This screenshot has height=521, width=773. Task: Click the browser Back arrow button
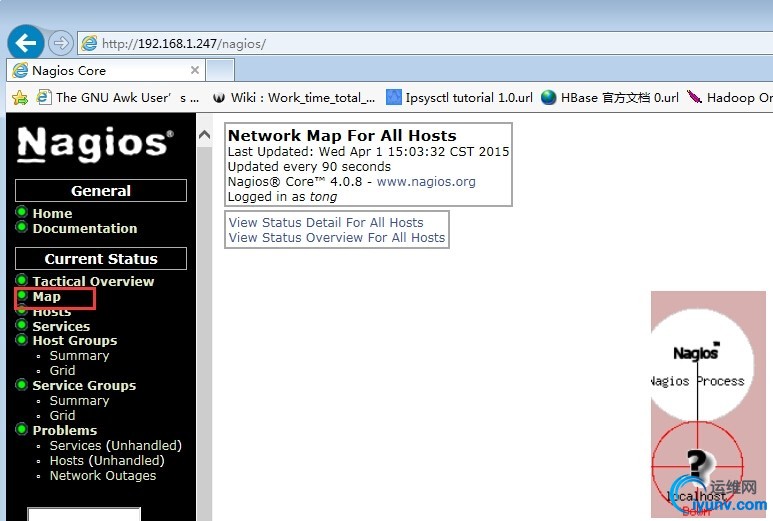(26, 43)
